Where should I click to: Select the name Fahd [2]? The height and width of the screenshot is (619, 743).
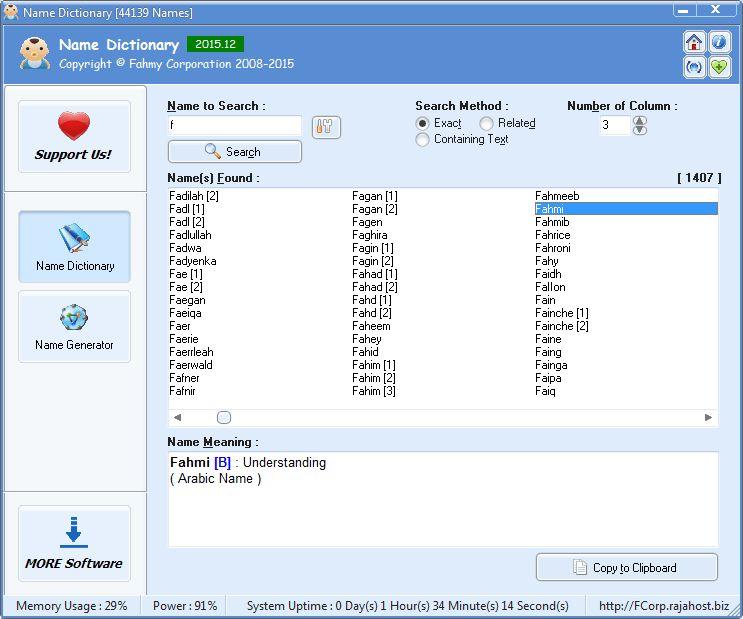pos(372,313)
